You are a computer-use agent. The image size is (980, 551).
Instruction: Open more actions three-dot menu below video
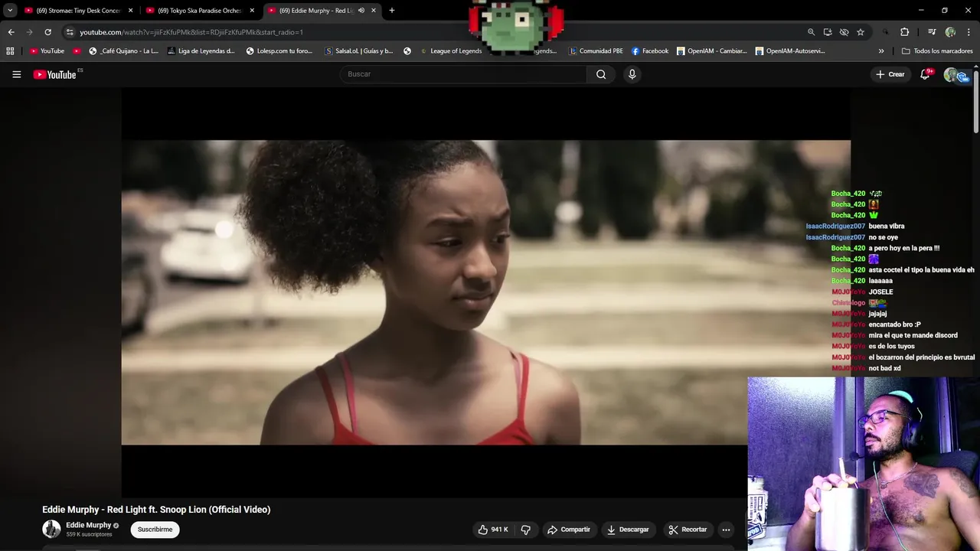pos(726,530)
